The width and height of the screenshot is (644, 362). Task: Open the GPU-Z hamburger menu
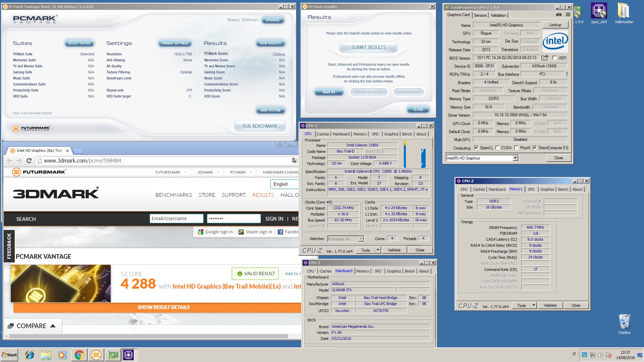[x=568, y=15]
